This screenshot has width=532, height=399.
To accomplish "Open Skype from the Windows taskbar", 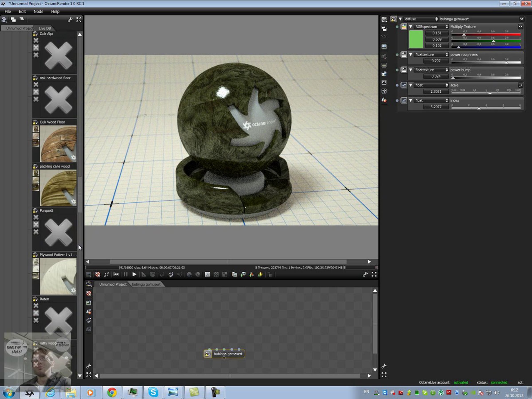I will (153, 392).
